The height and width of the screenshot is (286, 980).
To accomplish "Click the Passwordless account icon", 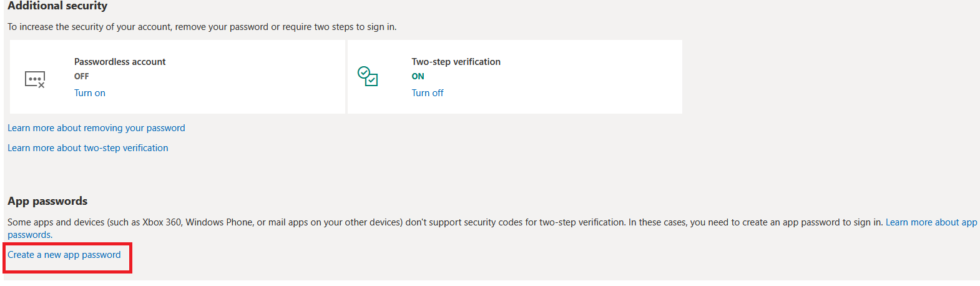I will point(35,79).
